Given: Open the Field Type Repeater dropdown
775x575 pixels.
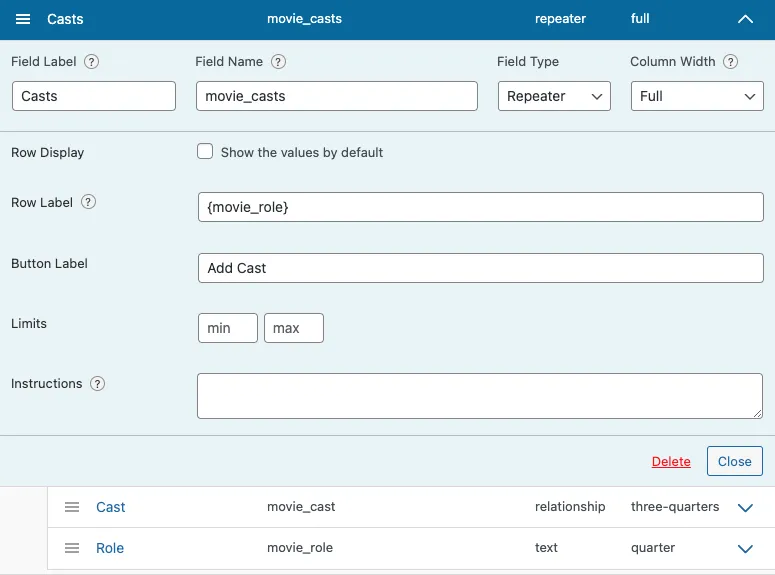Looking at the screenshot, I should (554, 96).
